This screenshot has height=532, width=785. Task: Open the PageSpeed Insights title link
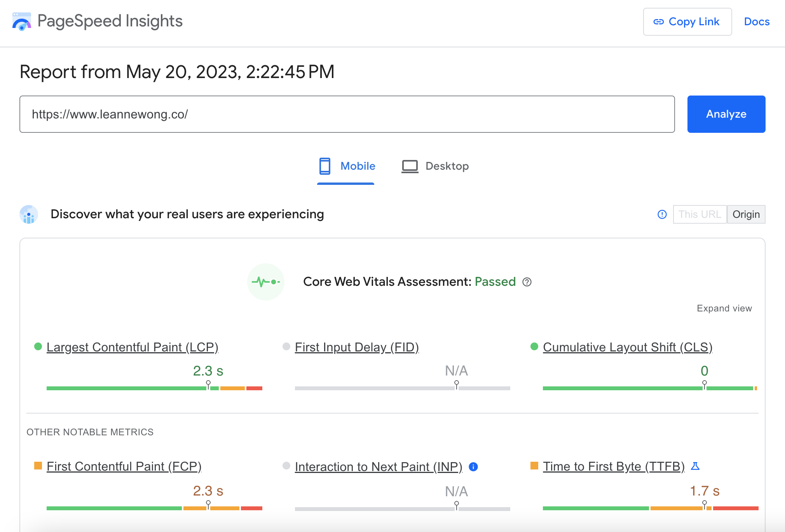pyautogui.click(x=110, y=21)
